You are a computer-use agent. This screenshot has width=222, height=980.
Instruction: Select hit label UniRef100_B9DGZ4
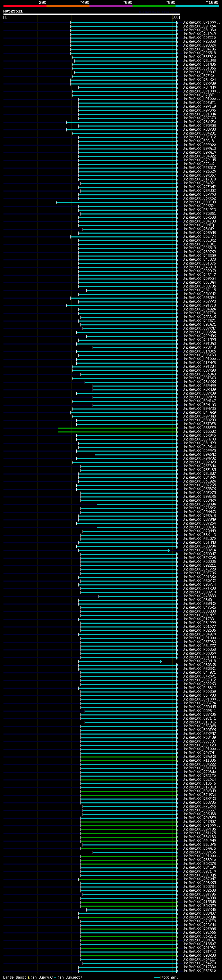[x=199, y=45]
